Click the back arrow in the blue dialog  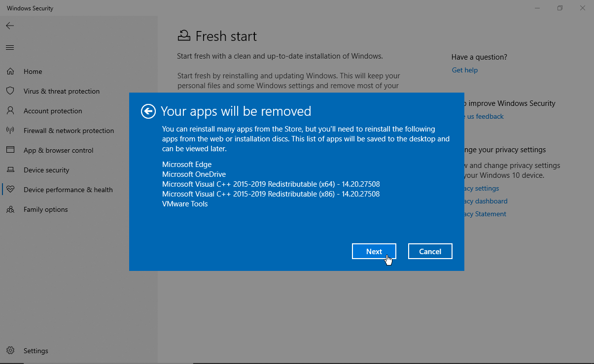(148, 111)
